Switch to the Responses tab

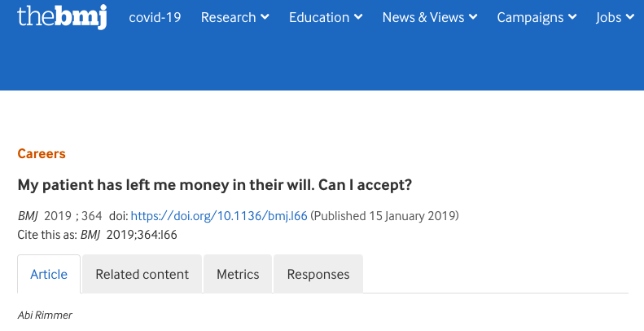click(x=318, y=274)
